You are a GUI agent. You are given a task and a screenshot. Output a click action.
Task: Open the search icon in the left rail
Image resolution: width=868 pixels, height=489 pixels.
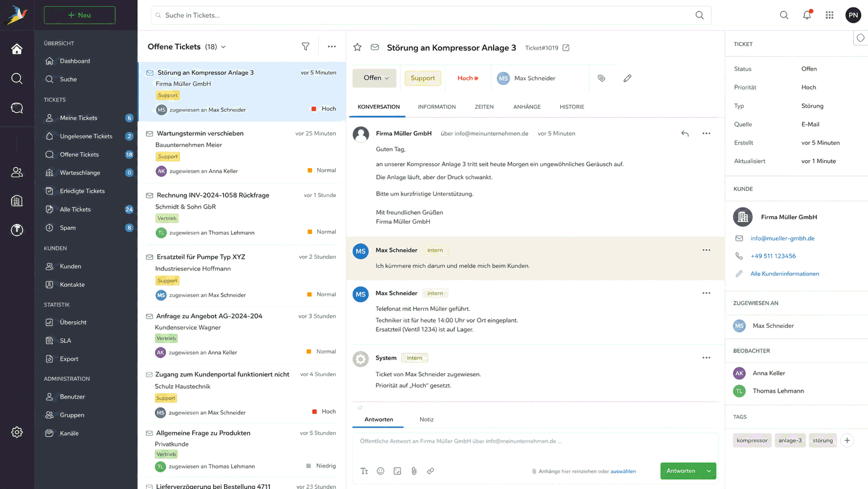point(17,78)
